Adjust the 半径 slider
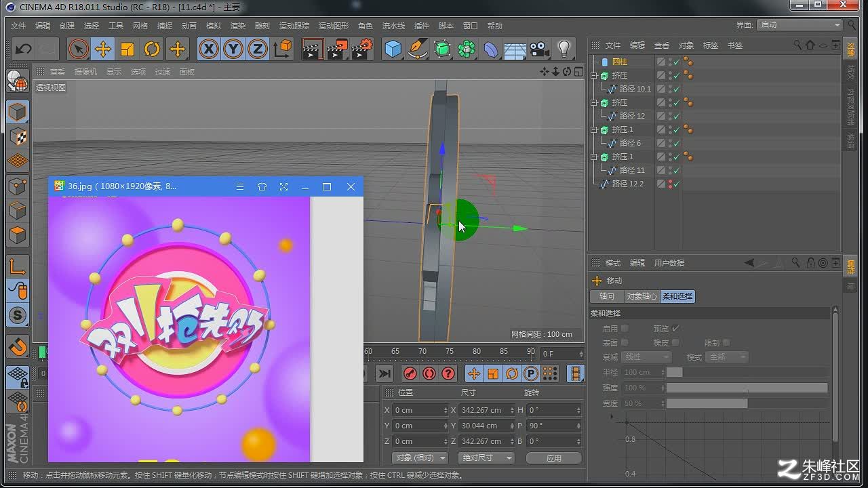The image size is (868, 488). point(747,372)
